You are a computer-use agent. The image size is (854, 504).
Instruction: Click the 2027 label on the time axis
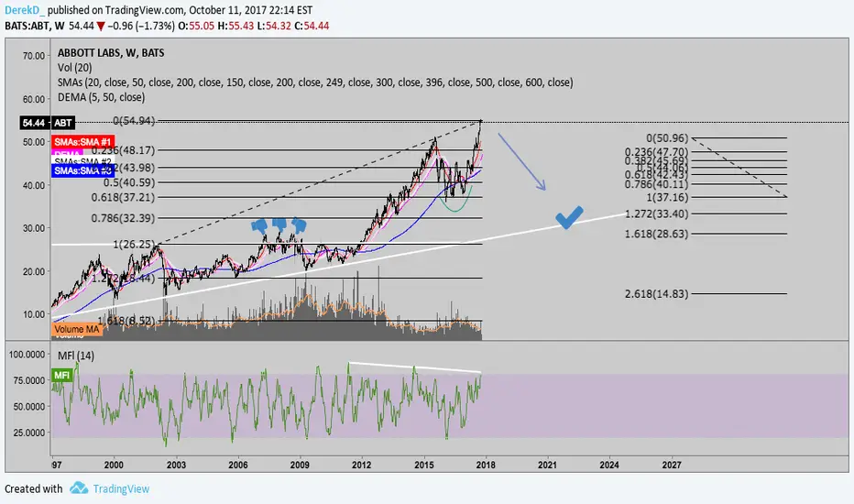pos(672,465)
